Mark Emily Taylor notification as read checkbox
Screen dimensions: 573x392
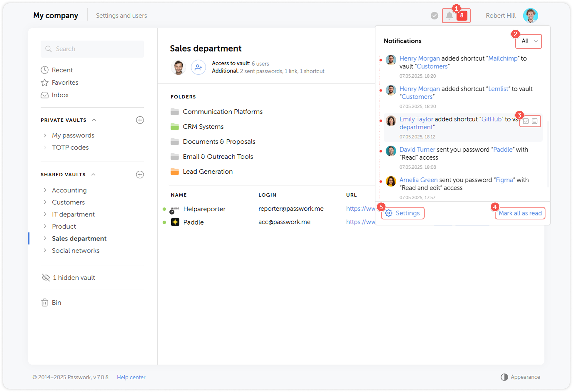(526, 121)
